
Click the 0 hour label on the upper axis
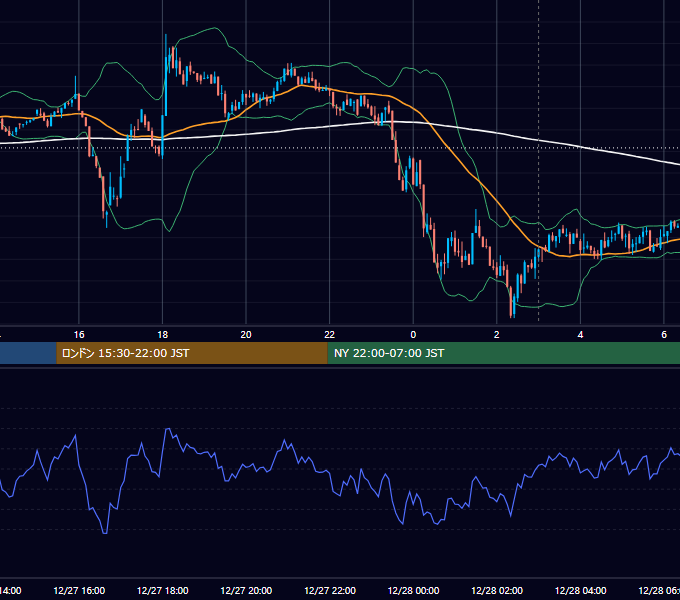point(413,334)
